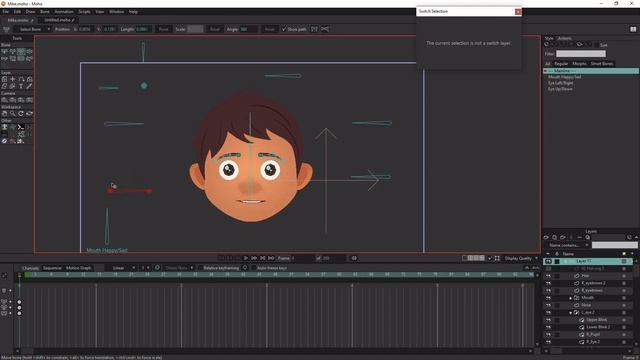This screenshot has width=640, height=360.
Task: Select the Insert Text tool
Action: click(x=21, y=86)
